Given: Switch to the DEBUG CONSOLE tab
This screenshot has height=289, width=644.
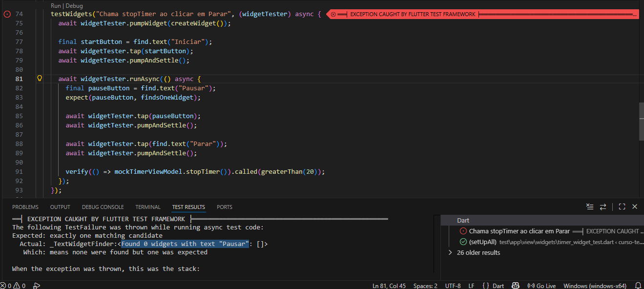Looking at the screenshot, I should tap(103, 207).
